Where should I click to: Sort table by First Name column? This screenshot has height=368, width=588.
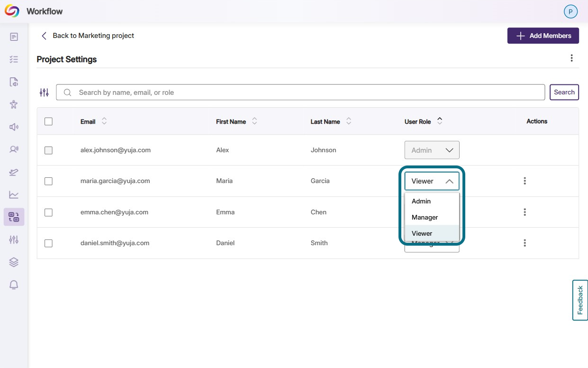(254, 121)
